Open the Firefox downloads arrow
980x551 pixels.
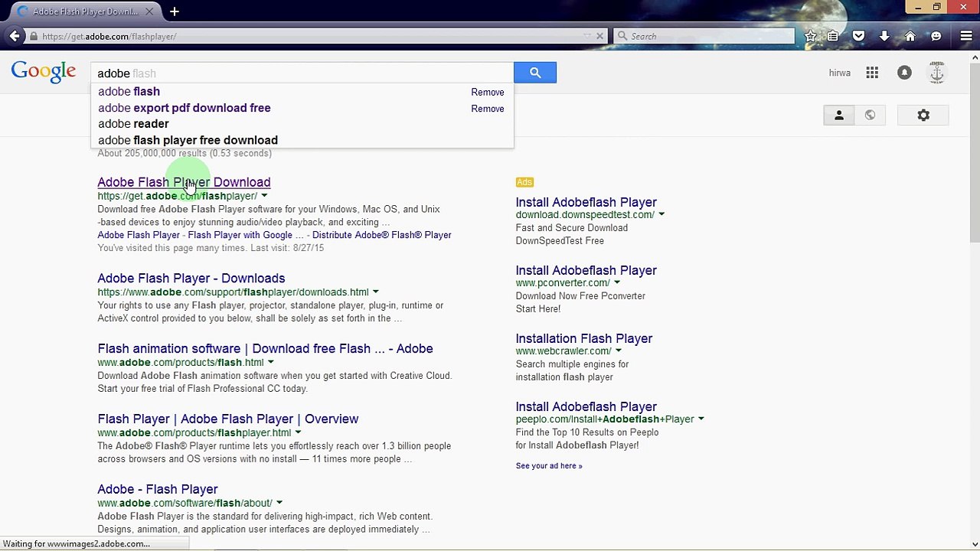pos(884,36)
